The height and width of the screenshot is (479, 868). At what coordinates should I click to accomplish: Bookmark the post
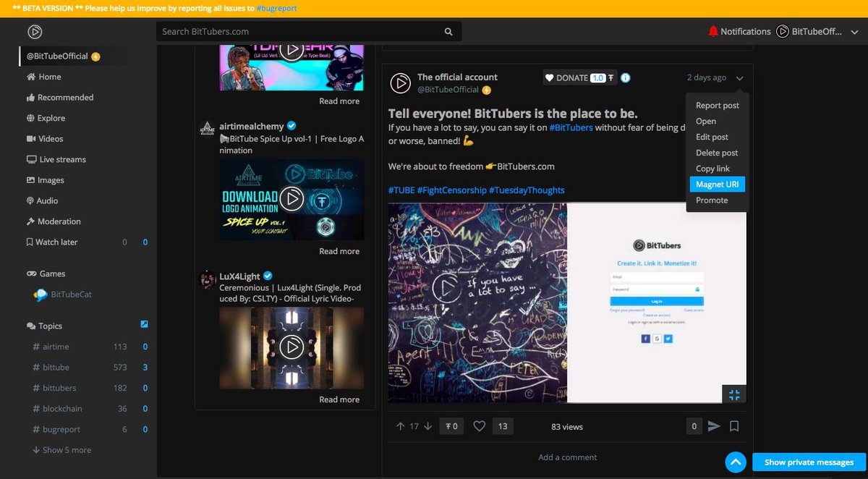click(734, 426)
